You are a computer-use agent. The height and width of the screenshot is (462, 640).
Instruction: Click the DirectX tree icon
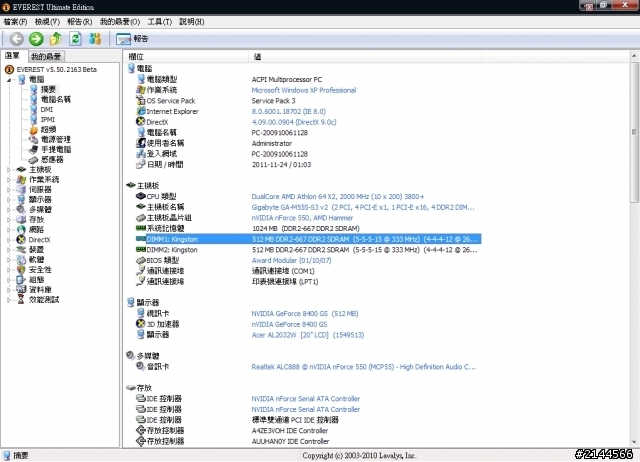tap(21, 240)
